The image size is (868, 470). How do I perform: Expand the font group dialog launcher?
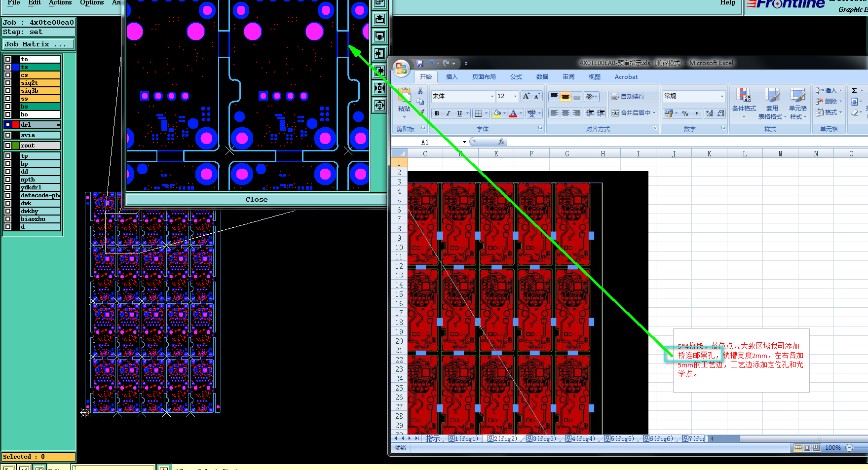[x=540, y=128]
